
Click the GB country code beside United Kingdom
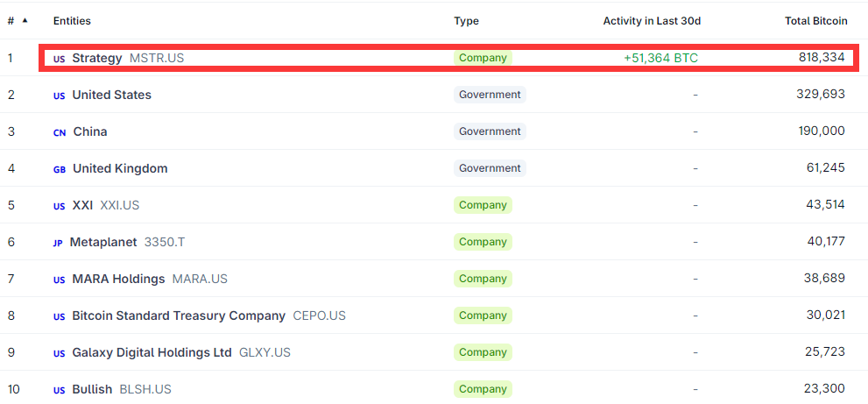(x=60, y=170)
